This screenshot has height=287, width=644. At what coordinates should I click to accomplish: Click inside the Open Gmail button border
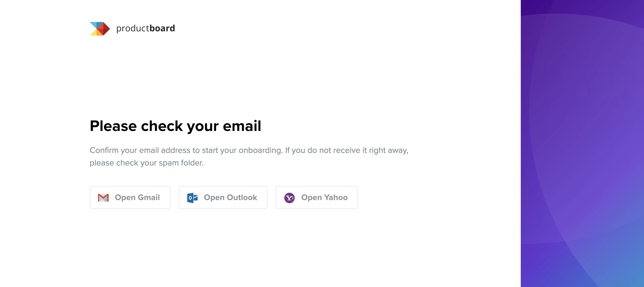[x=130, y=197]
